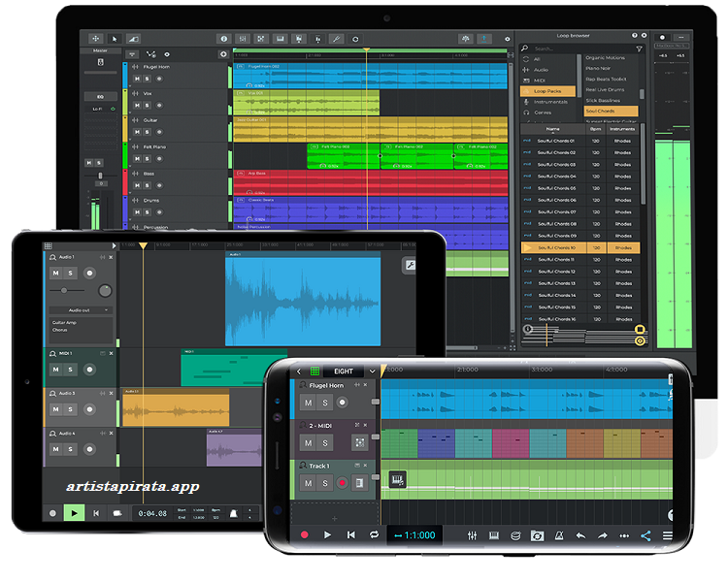Open step sequencer of 2 - MIDI track
The width and height of the screenshot is (728, 582).
pyautogui.click(x=359, y=442)
